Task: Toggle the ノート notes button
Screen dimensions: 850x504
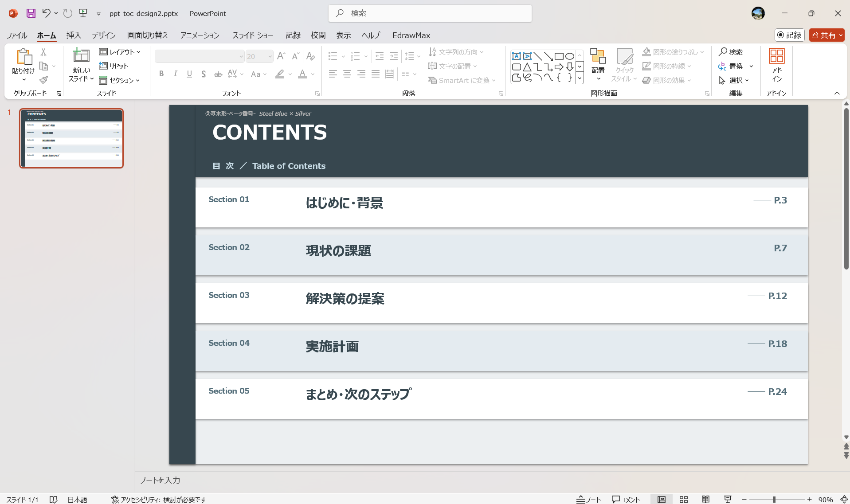Action: pos(588,499)
